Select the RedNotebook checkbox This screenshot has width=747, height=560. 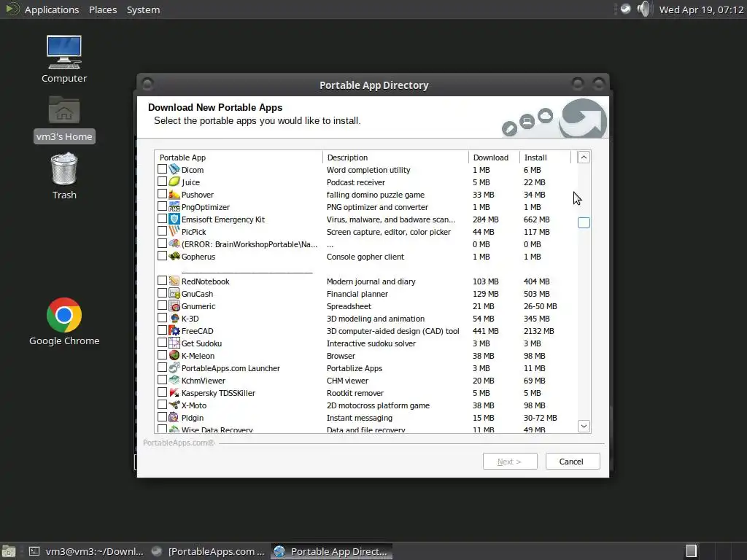(x=162, y=281)
